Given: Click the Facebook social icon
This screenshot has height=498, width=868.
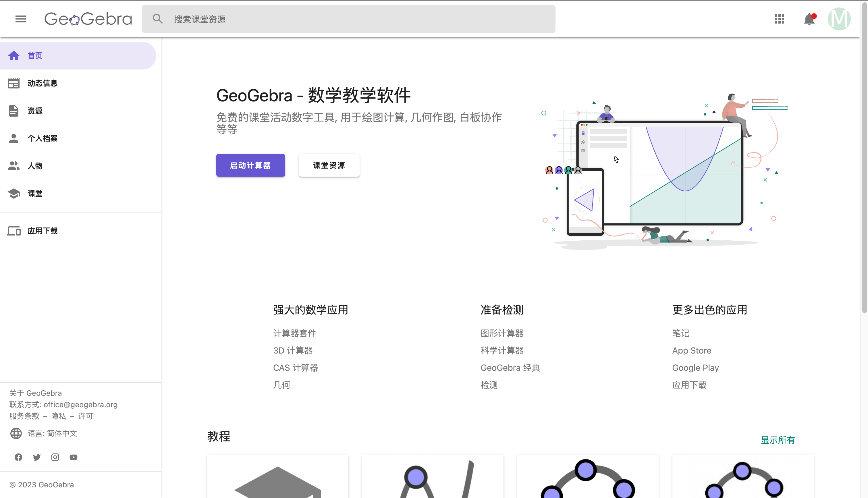Looking at the screenshot, I should coord(18,457).
